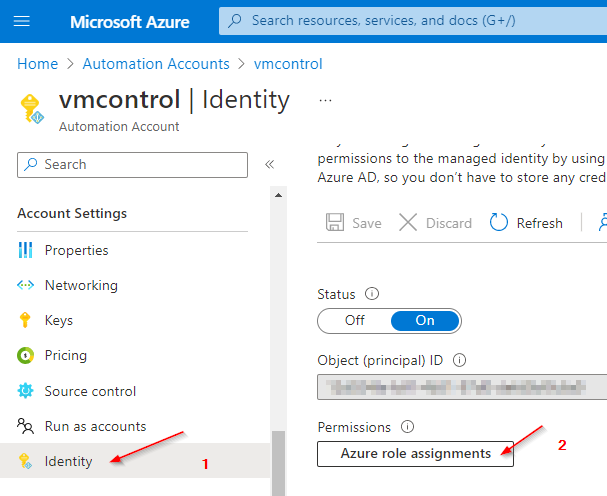Refresh the Identity page
This screenshot has width=607, height=496.
point(526,223)
